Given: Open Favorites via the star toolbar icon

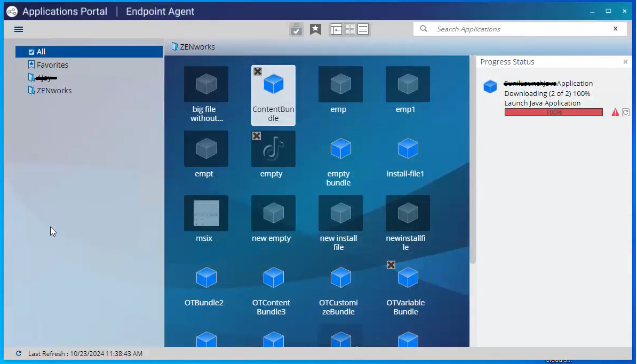Looking at the screenshot, I should click(x=315, y=29).
